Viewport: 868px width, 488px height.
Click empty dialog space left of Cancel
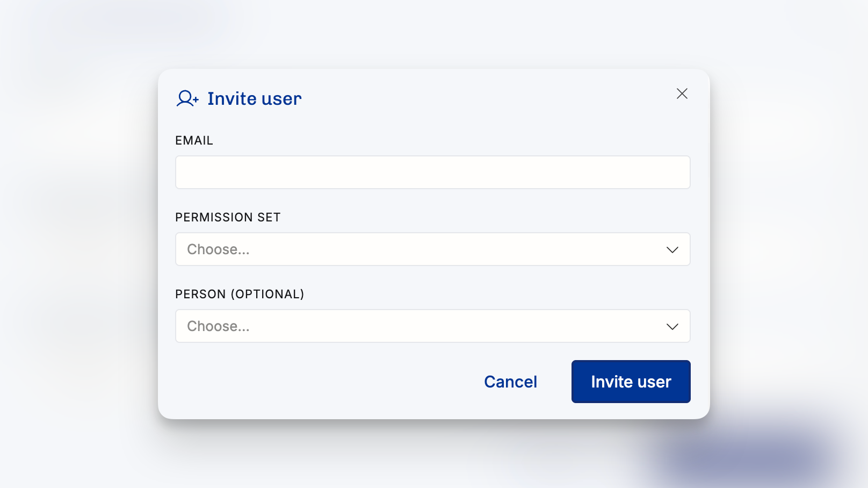[322, 382]
